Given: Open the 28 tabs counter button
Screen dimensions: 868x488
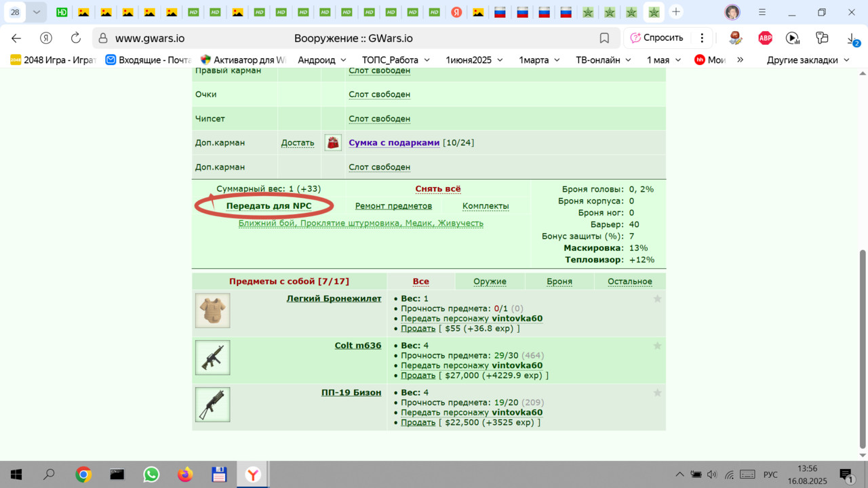Looking at the screenshot, I should (15, 12).
